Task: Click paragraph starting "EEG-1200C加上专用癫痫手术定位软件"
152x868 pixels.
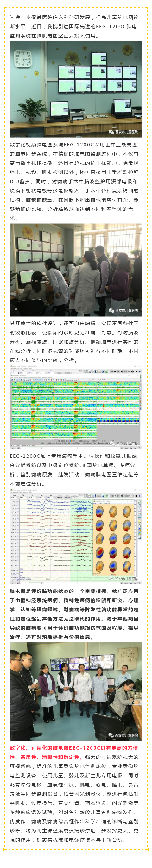Action: pyautogui.click(x=74, y=470)
